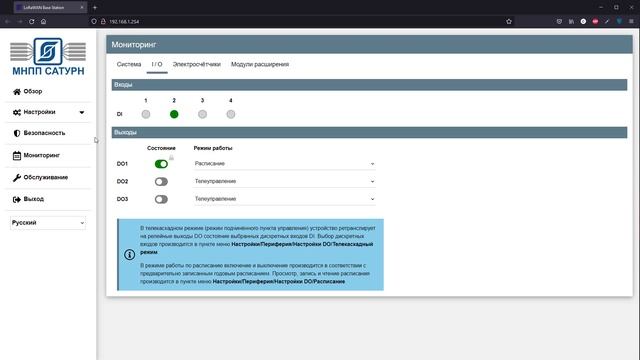
Task: Click bold text Настройки/Периферия/Настройки DO/Расписание
Action: click(279, 282)
